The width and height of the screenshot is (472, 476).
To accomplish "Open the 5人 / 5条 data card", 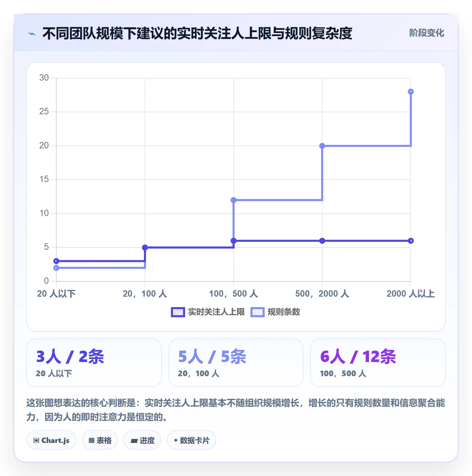I will pyautogui.click(x=236, y=363).
